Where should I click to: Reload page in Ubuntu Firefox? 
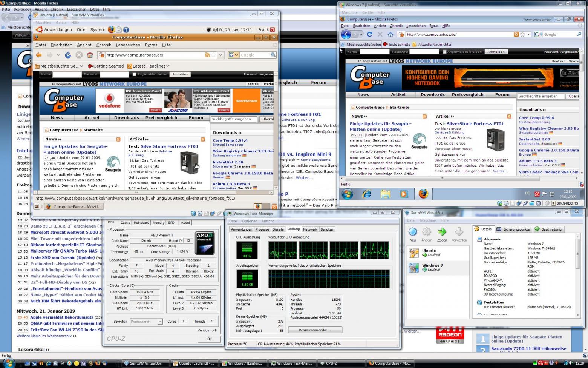tap(68, 55)
